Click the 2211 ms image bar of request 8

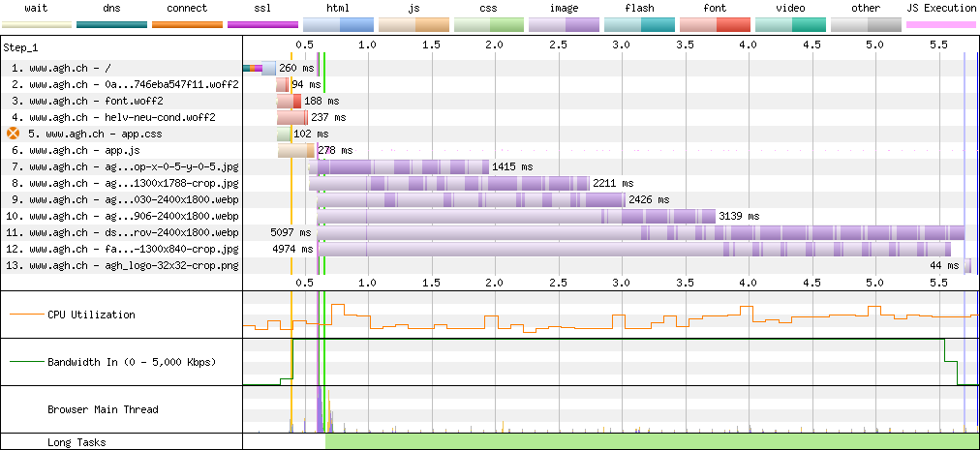[x=448, y=183]
